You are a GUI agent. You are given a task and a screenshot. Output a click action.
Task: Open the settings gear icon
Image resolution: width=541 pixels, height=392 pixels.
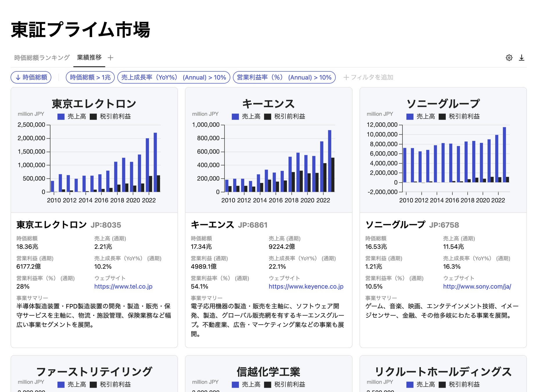click(509, 57)
